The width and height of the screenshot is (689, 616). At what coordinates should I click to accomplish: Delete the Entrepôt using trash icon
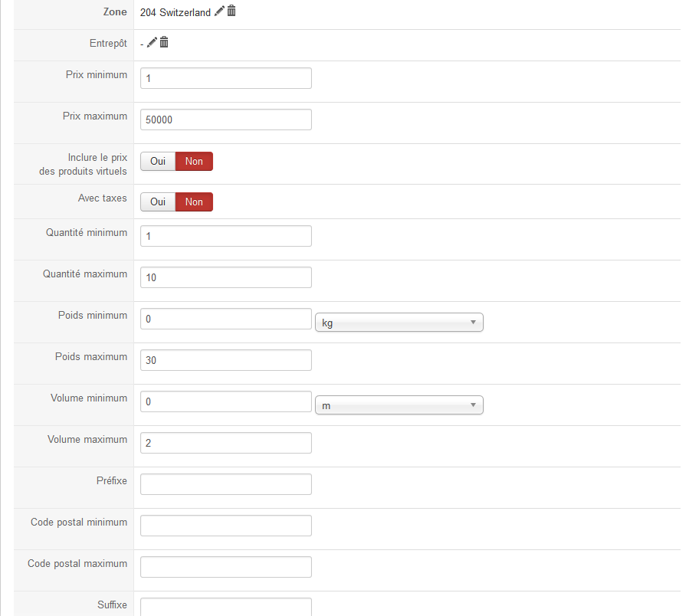point(164,42)
